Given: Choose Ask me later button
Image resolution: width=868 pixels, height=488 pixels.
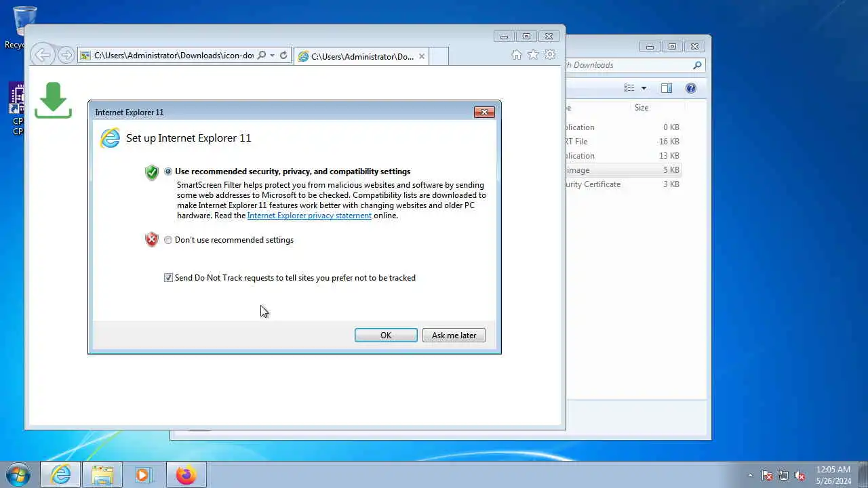Looking at the screenshot, I should [x=454, y=335].
